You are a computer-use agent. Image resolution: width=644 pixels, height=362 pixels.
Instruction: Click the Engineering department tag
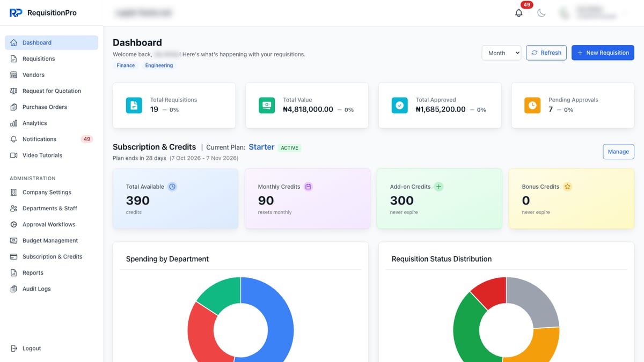click(x=159, y=65)
